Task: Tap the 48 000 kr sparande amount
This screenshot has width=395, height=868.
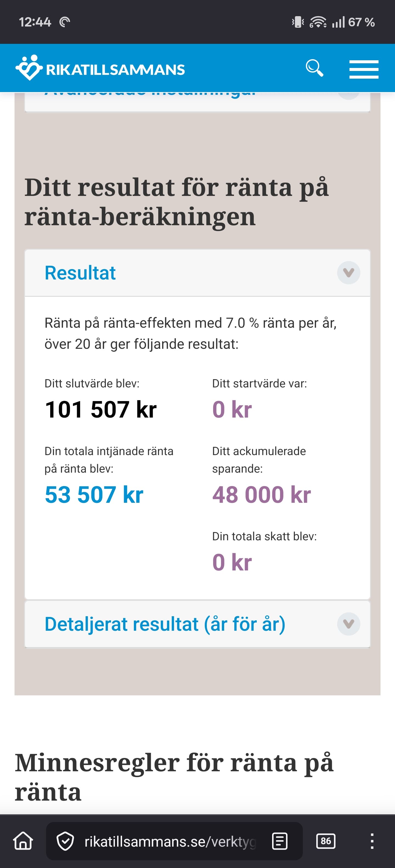Action: (x=261, y=495)
